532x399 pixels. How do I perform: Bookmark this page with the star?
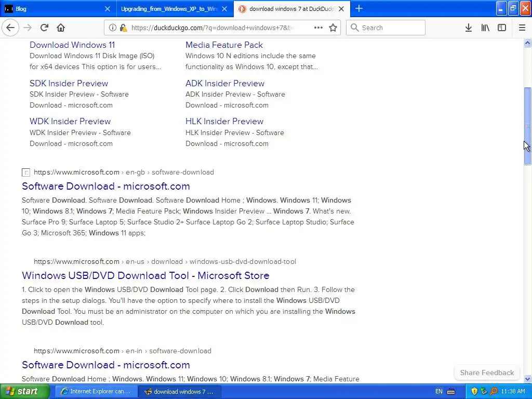(333, 28)
